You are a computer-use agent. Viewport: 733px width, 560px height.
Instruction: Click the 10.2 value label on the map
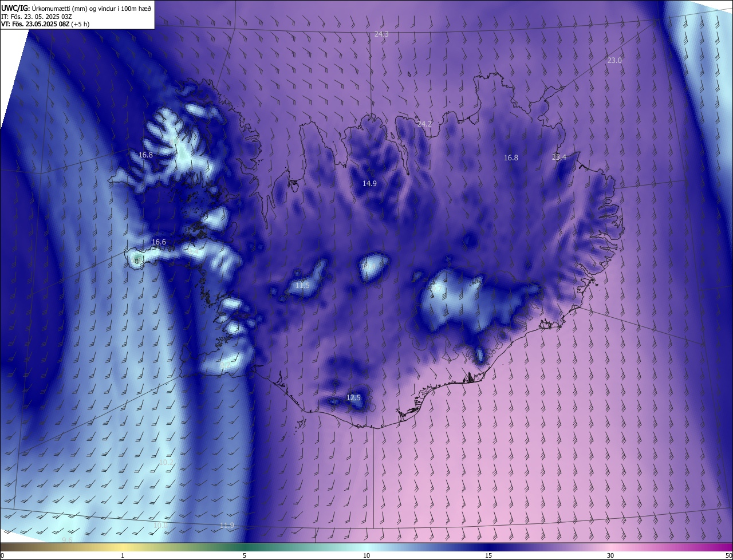click(166, 462)
